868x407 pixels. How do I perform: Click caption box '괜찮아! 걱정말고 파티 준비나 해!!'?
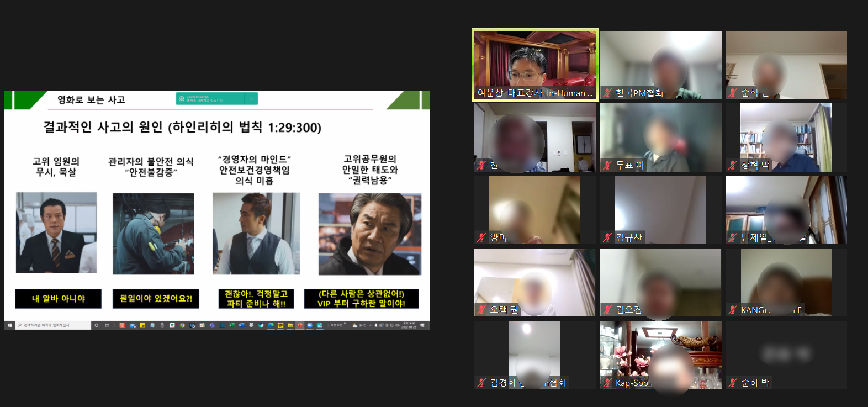tap(256, 299)
